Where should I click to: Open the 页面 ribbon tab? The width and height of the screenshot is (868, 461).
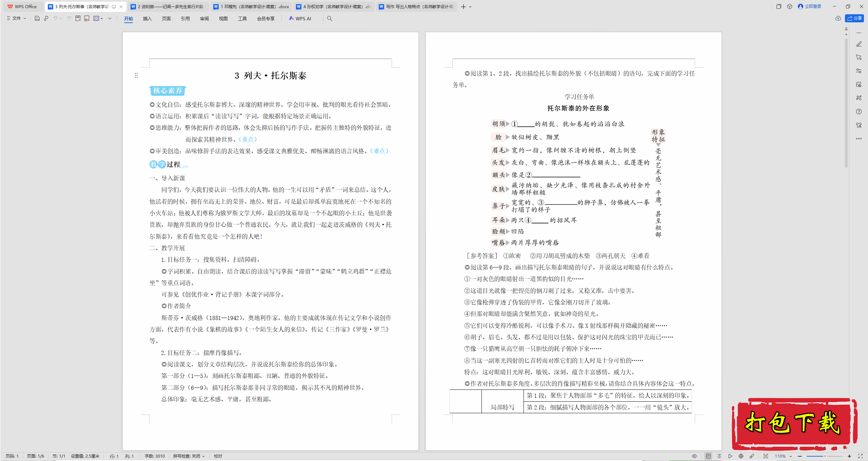pyautogui.click(x=166, y=19)
